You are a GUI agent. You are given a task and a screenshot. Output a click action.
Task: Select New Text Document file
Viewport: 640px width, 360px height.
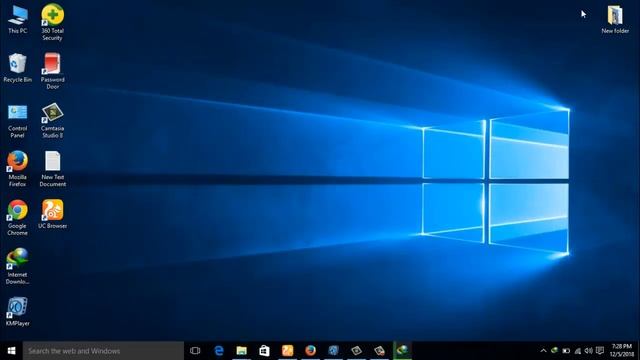tap(52, 169)
